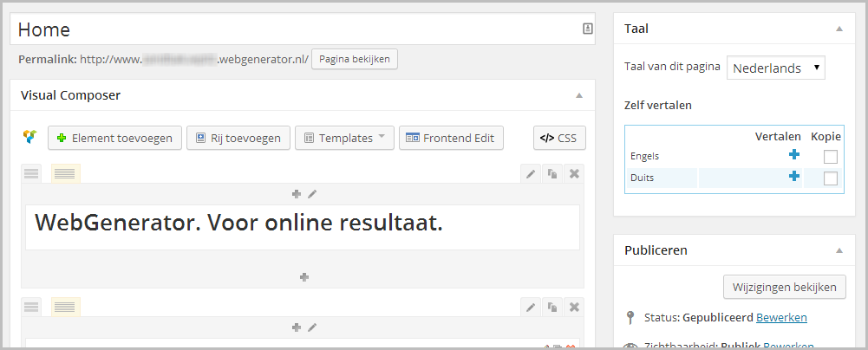The width and height of the screenshot is (868, 350).
Task: Collapse the Taal panel
Action: [839, 29]
